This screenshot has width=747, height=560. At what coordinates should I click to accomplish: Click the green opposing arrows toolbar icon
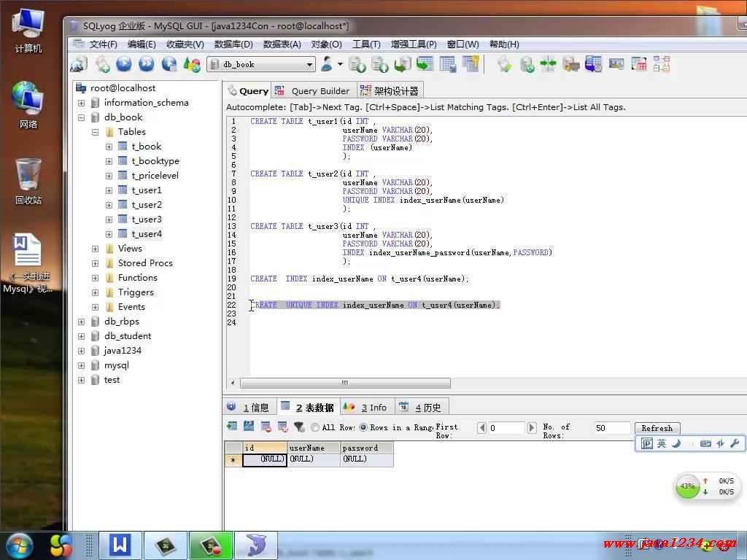pyautogui.click(x=549, y=64)
